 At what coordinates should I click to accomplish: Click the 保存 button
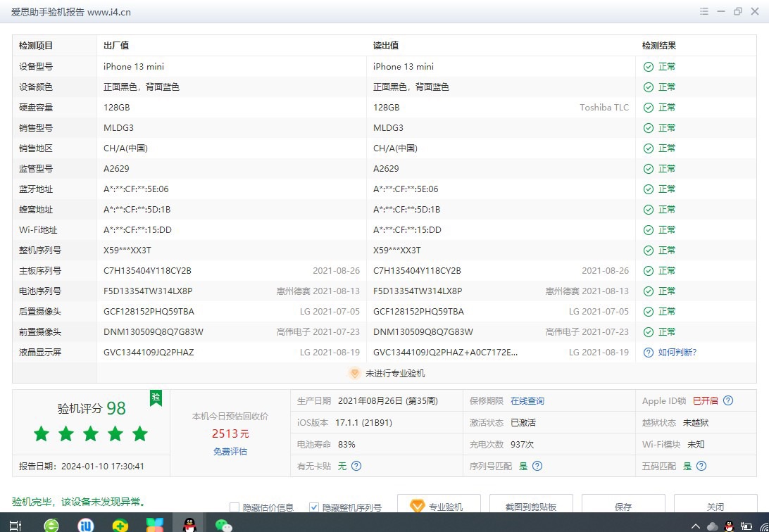[x=623, y=504]
